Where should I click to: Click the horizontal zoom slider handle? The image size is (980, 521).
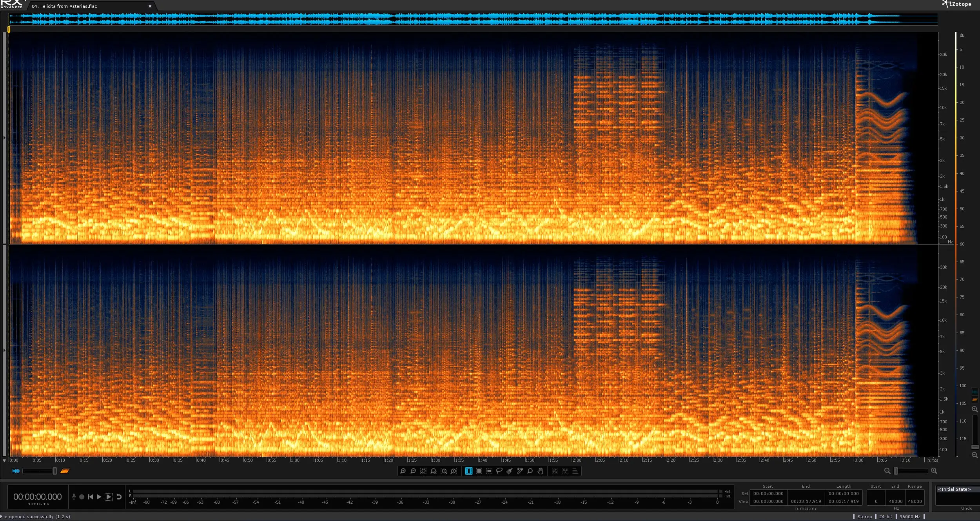coord(896,471)
